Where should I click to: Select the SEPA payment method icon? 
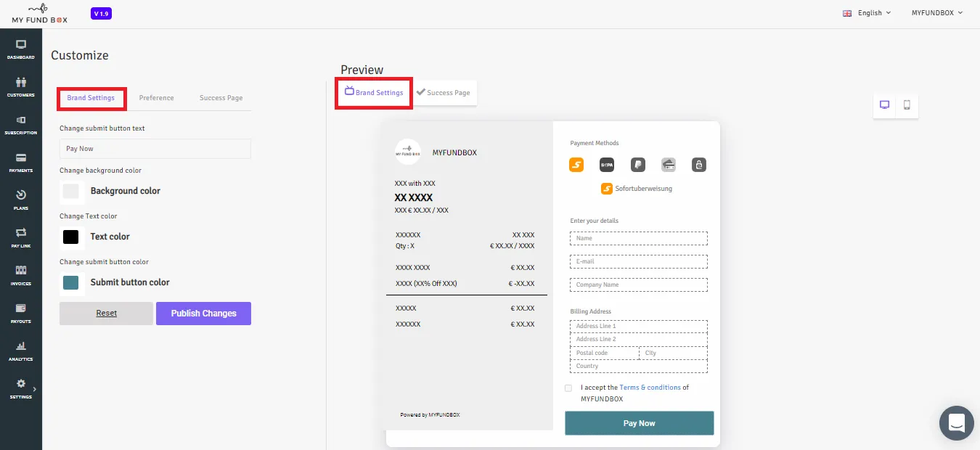point(607,165)
